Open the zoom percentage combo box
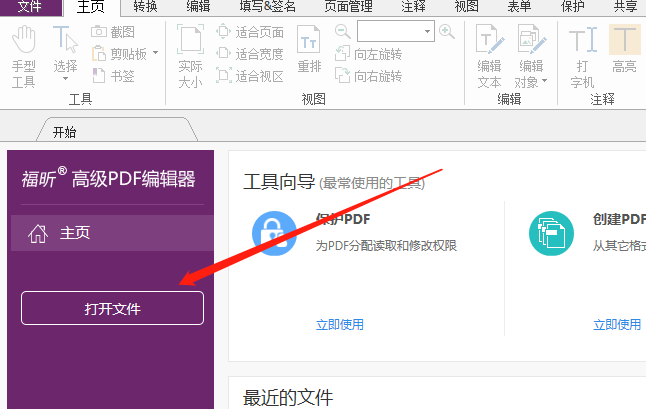The height and width of the screenshot is (409, 646). [x=396, y=31]
